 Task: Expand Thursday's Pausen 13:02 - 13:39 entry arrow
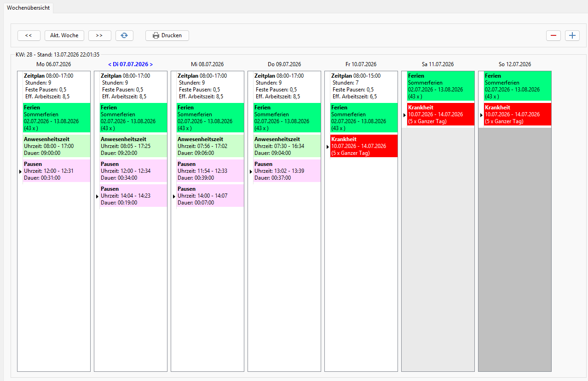[x=251, y=171]
